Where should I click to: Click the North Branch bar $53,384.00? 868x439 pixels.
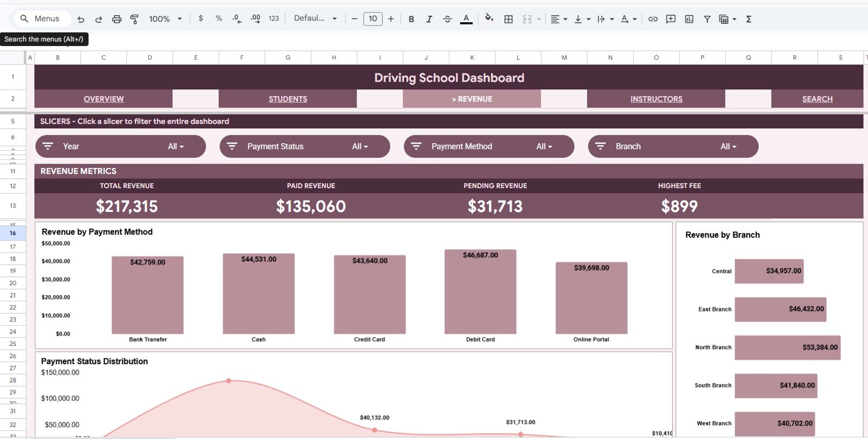coord(788,347)
